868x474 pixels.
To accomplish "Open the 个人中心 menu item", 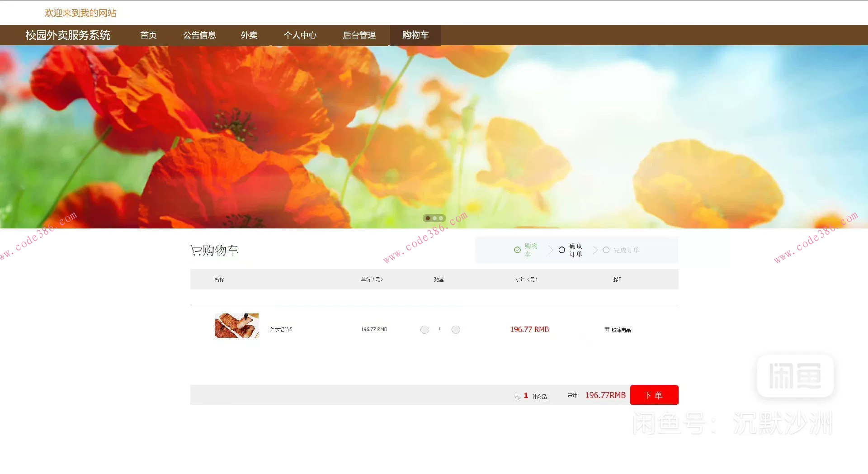I will [x=301, y=35].
